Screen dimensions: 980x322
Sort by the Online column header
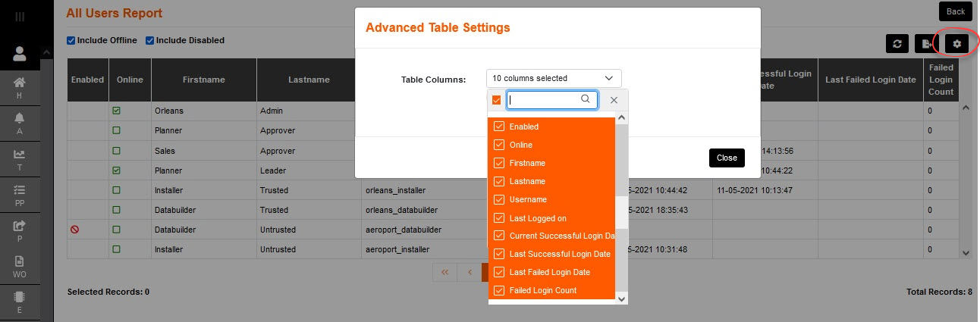click(x=130, y=80)
